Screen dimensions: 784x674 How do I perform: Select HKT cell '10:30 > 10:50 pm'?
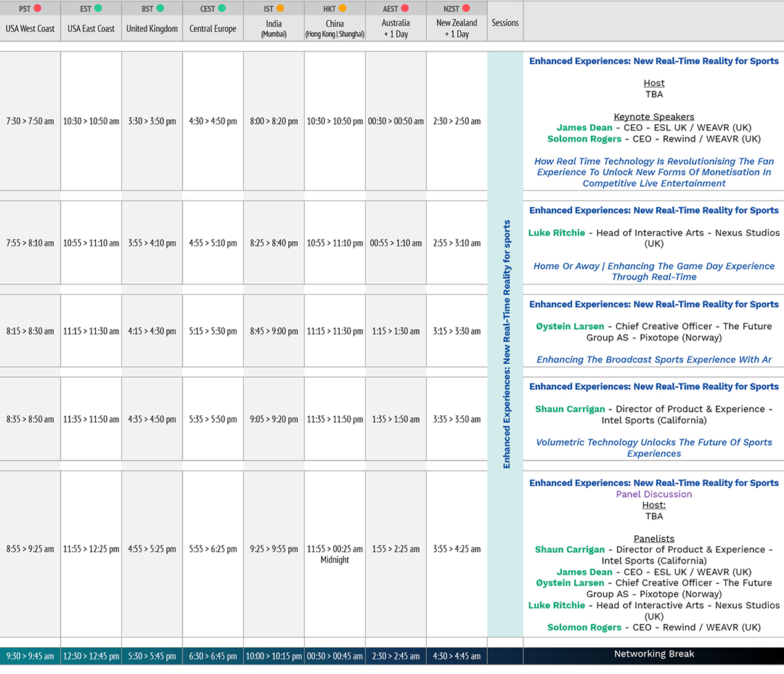(x=335, y=121)
